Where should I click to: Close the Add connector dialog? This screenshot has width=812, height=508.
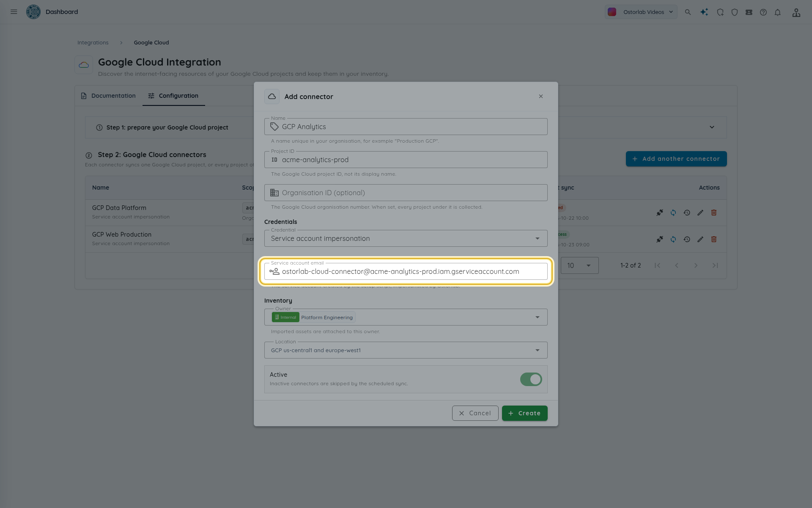tap(541, 97)
